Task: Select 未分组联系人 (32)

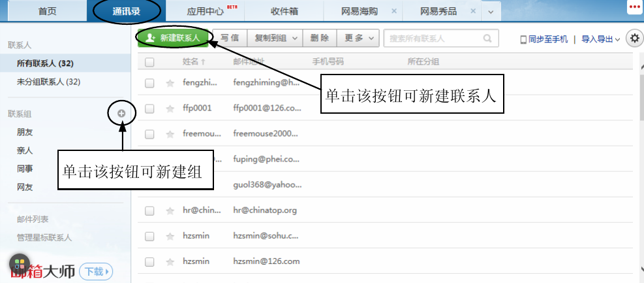Action: point(66,82)
